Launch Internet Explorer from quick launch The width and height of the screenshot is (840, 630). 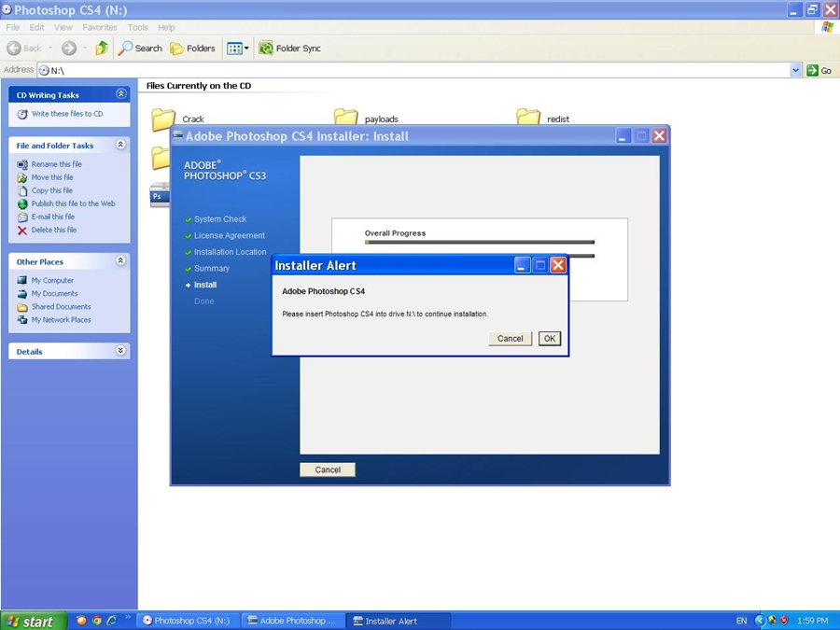click(x=111, y=621)
